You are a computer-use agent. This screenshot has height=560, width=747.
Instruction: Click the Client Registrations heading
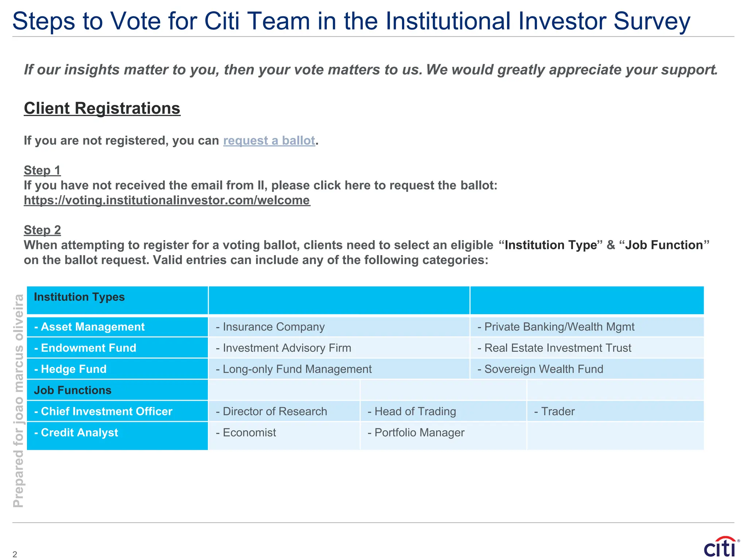pyautogui.click(x=102, y=108)
